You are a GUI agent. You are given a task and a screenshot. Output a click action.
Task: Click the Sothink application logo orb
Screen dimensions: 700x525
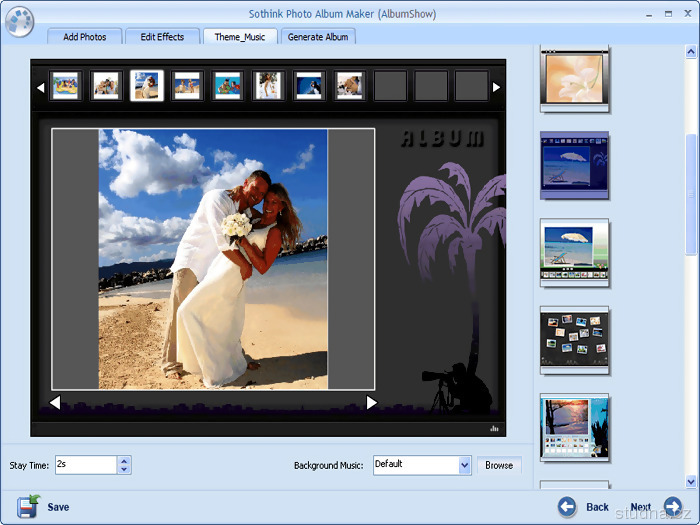pyautogui.click(x=19, y=20)
